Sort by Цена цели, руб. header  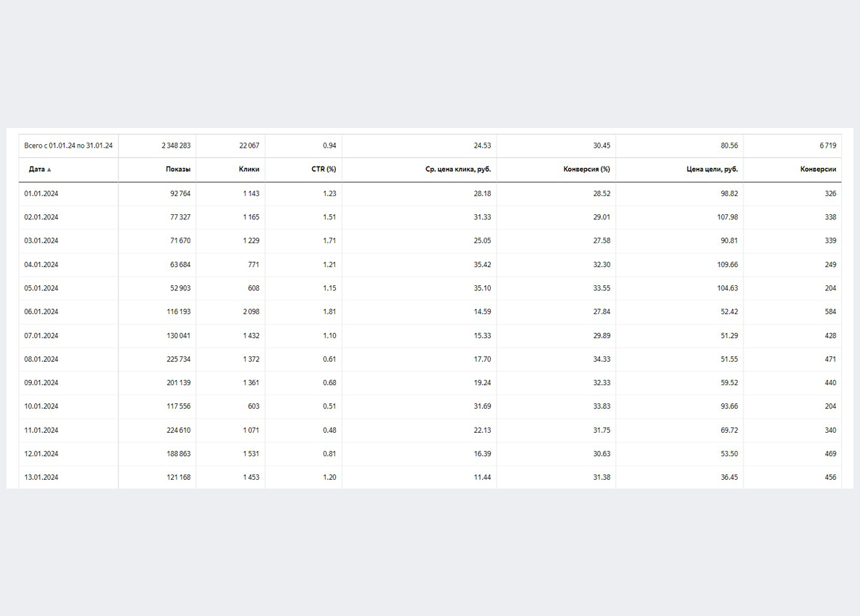point(712,169)
